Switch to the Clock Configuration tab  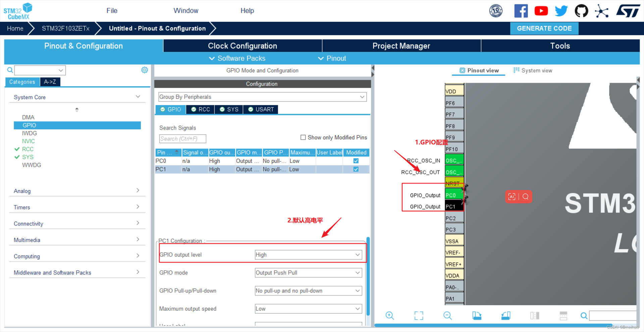tap(243, 46)
